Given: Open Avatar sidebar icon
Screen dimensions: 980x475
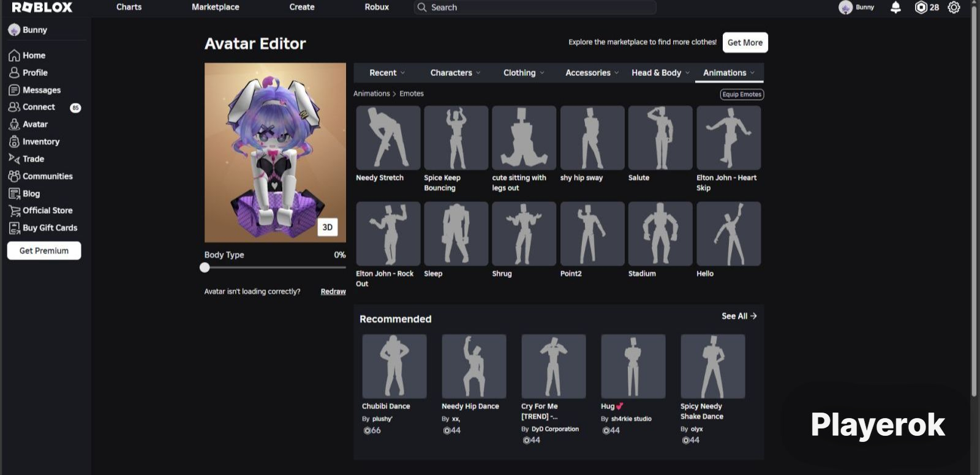Looking at the screenshot, I should (x=14, y=124).
